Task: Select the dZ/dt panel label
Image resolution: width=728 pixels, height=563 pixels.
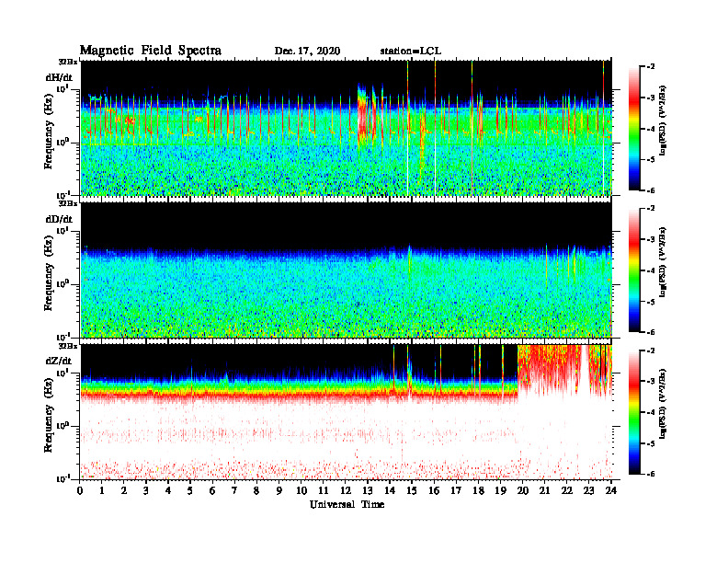Action: (x=59, y=361)
